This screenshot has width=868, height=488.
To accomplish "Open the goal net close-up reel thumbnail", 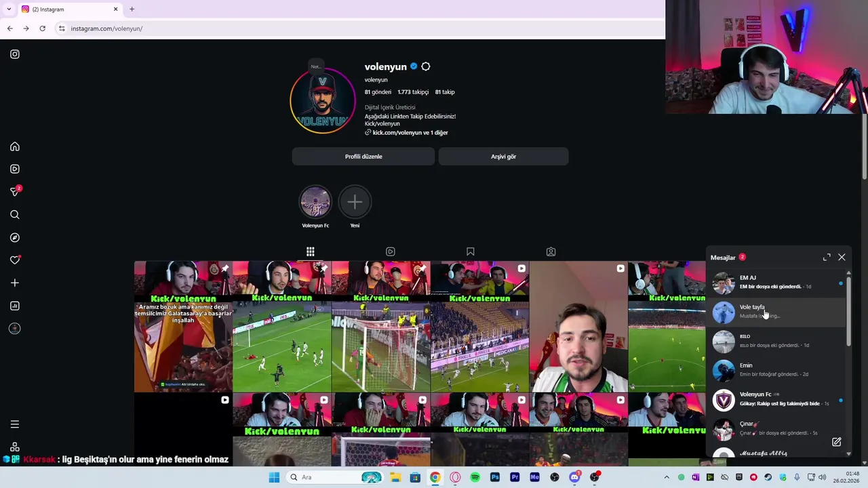I will click(x=380, y=327).
